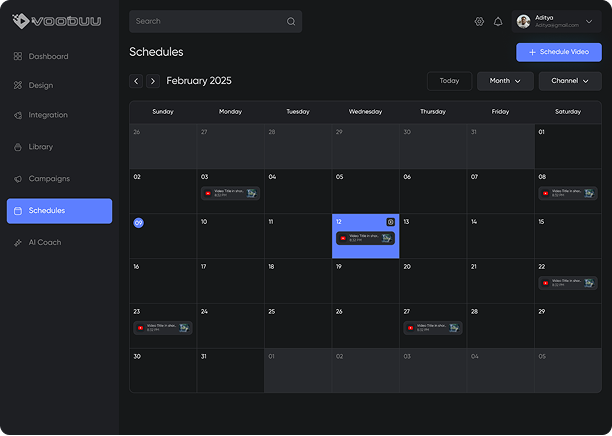Click the camera icon on February 12 cell
612x436 pixels.
(391, 221)
